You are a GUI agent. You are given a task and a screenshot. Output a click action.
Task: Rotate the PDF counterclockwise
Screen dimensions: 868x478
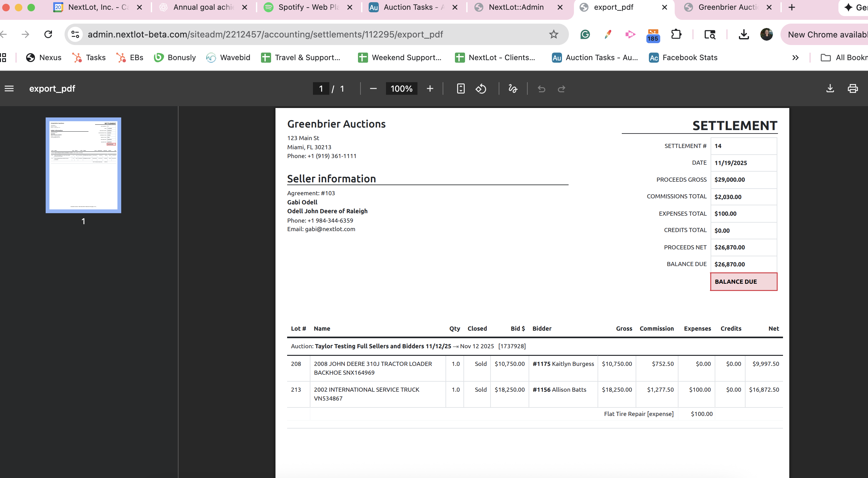point(481,89)
